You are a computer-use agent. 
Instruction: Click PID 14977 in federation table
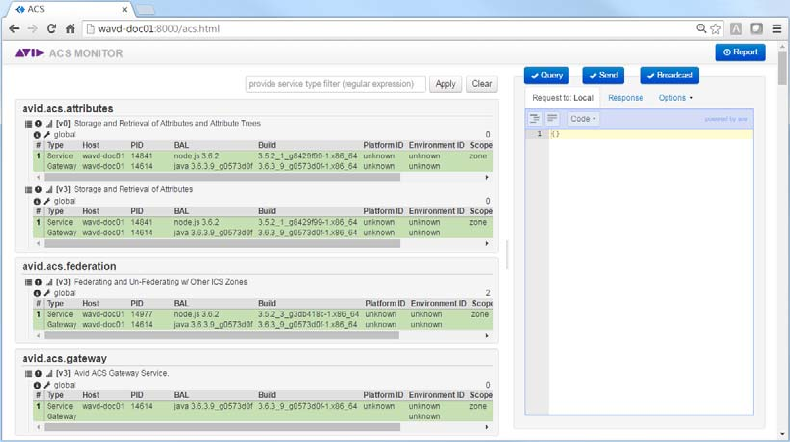click(x=141, y=314)
